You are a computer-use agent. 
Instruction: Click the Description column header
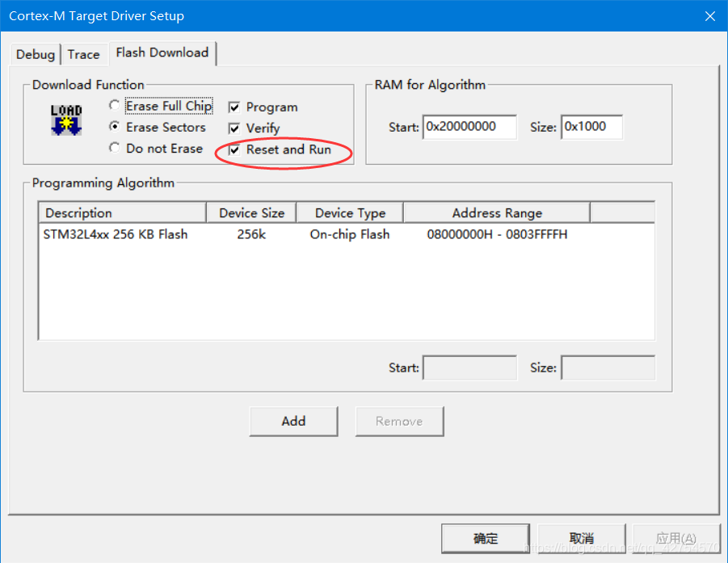click(x=123, y=213)
